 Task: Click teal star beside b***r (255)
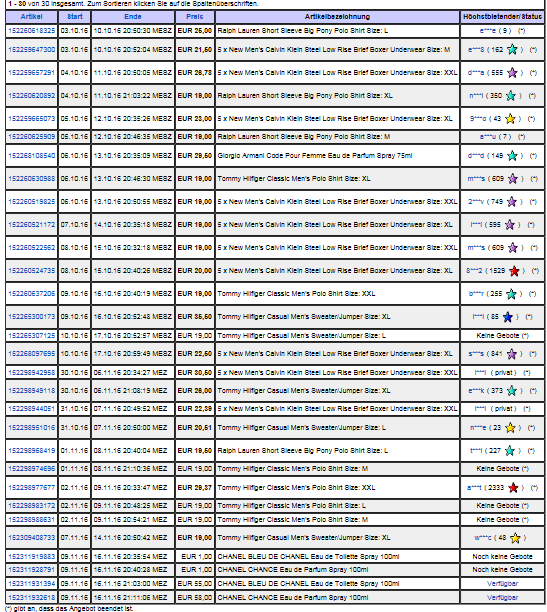511,294
